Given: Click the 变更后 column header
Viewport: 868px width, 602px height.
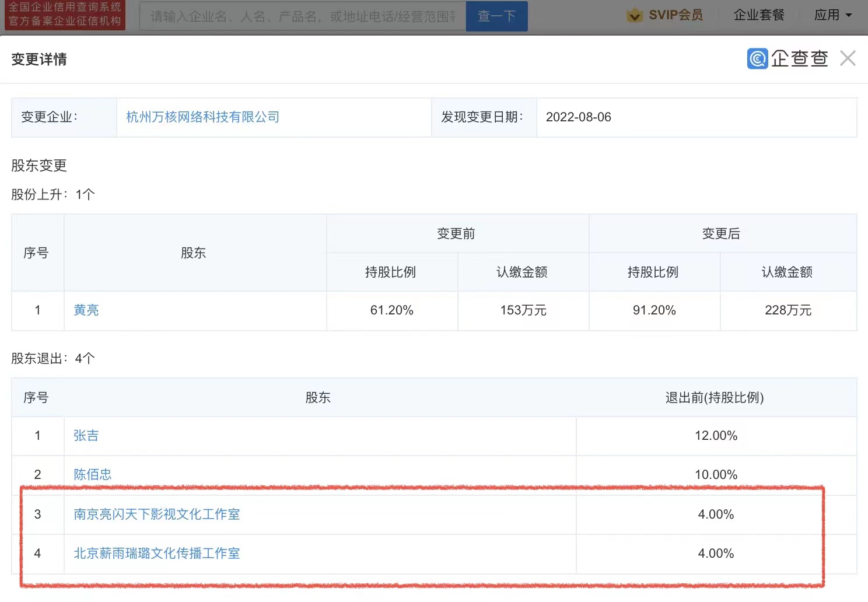Looking at the screenshot, I should tap(721, 234).
